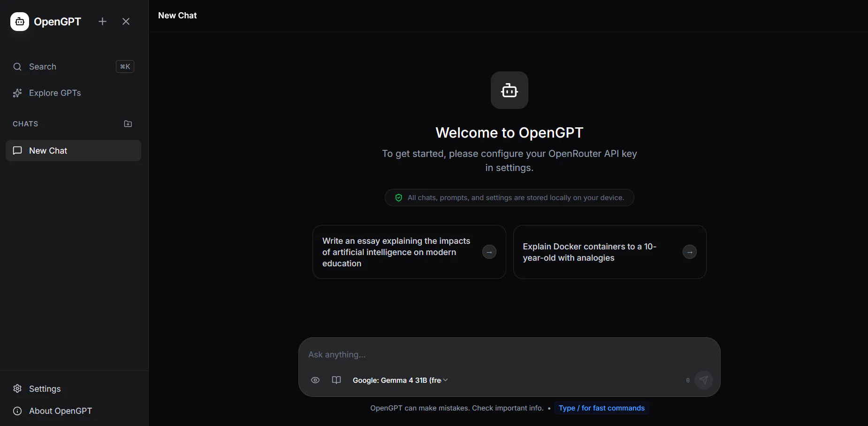The height and width of the screenshot is (426, 868).
Task: Click the local storage privacy notice pill
Action: click(510, 198)
